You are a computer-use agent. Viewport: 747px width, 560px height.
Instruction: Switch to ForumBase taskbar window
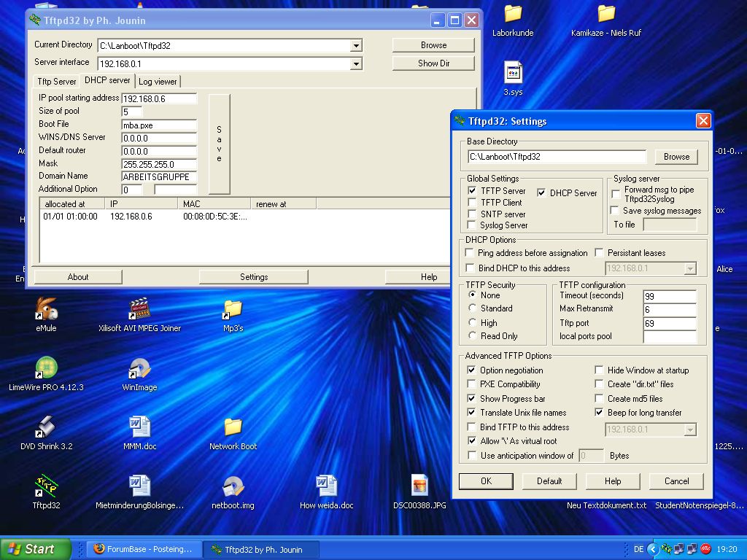[x=145, y=549]
